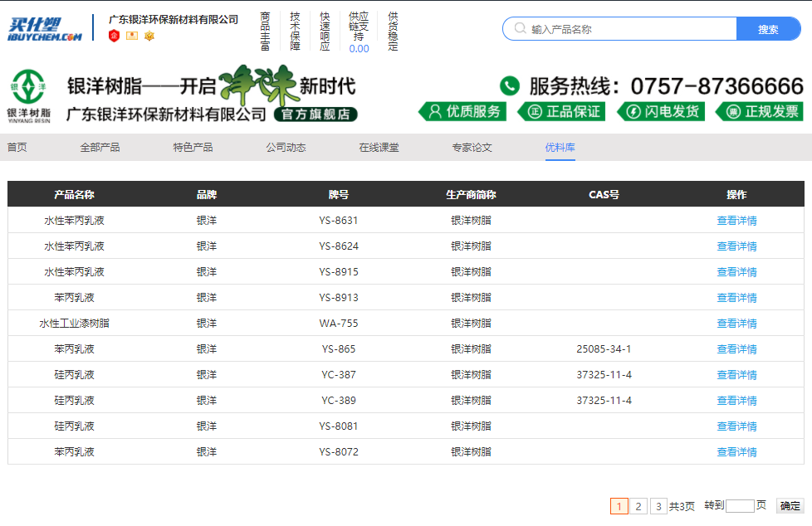This screenshot has height=526, width=812.
Task: View details for YC-387
Action: [x=737, y=375]
